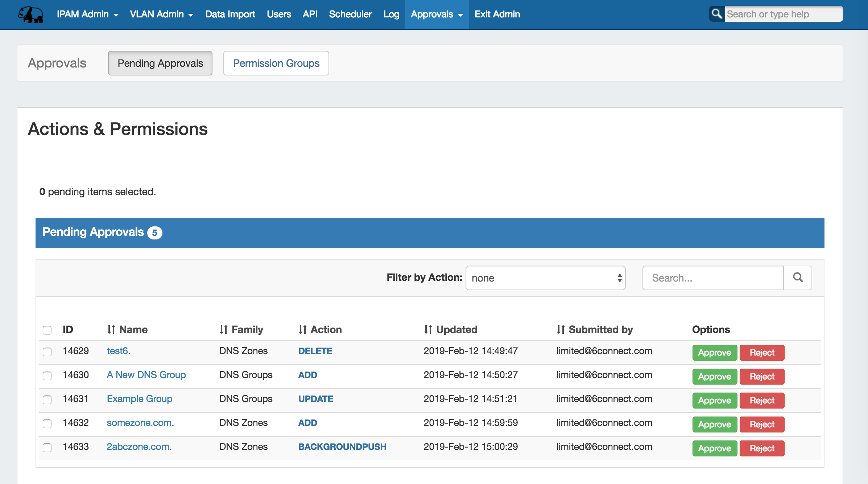
Task: Open the Example Group link
Action: [139, 399]
